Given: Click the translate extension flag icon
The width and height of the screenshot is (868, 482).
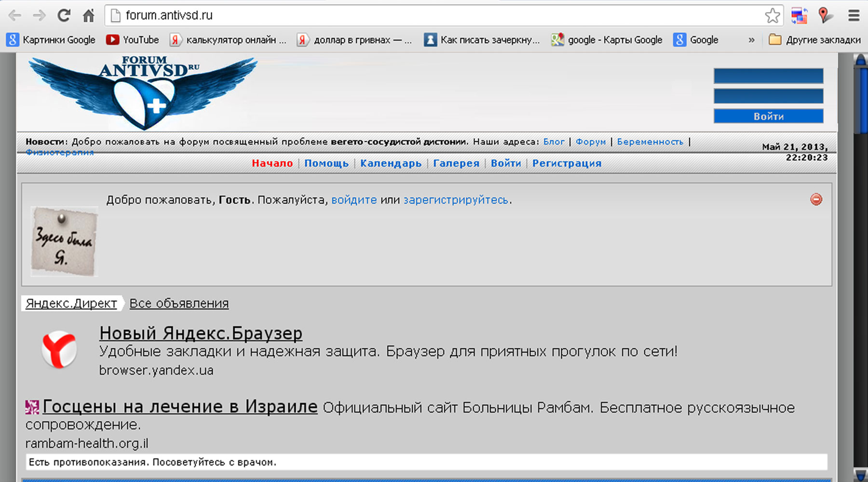Looking at the screenshot, I should [799, 15].
